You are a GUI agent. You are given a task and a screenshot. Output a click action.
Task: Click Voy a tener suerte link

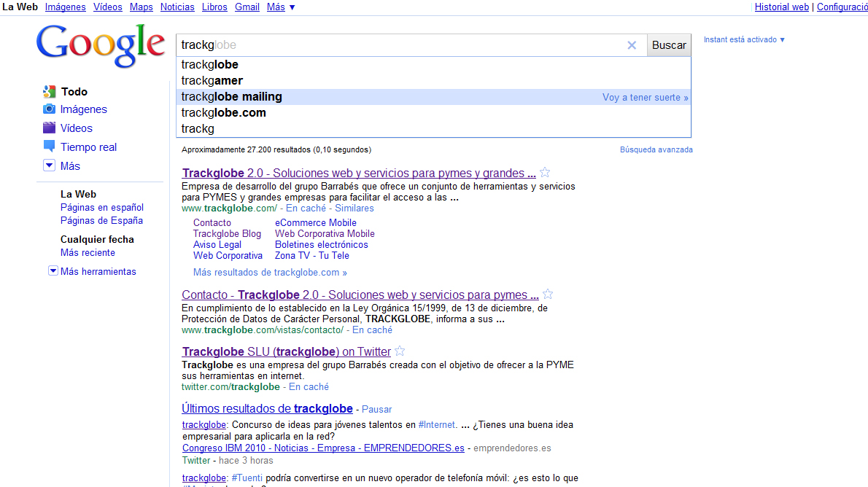click(x=646, y=98)
